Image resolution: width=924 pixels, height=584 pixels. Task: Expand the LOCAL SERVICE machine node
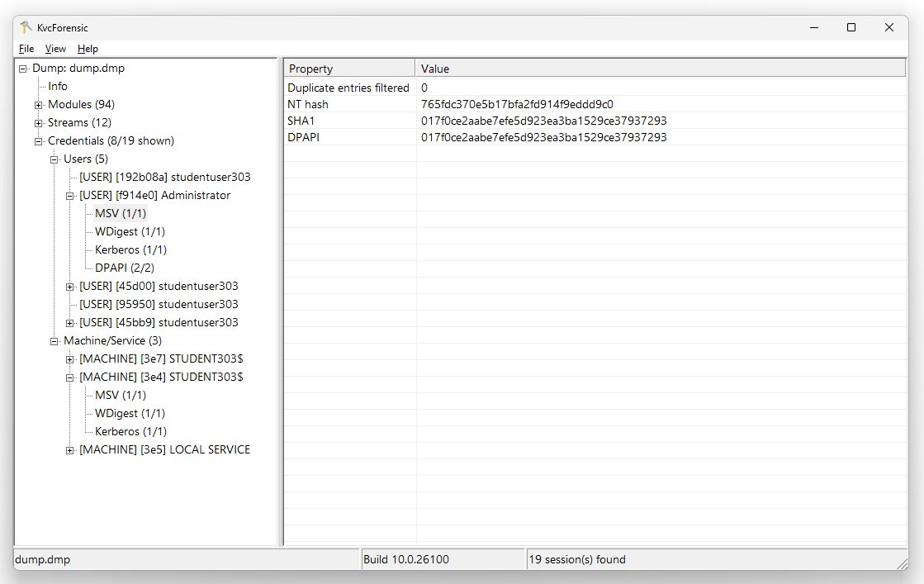(x=70, y=450)
